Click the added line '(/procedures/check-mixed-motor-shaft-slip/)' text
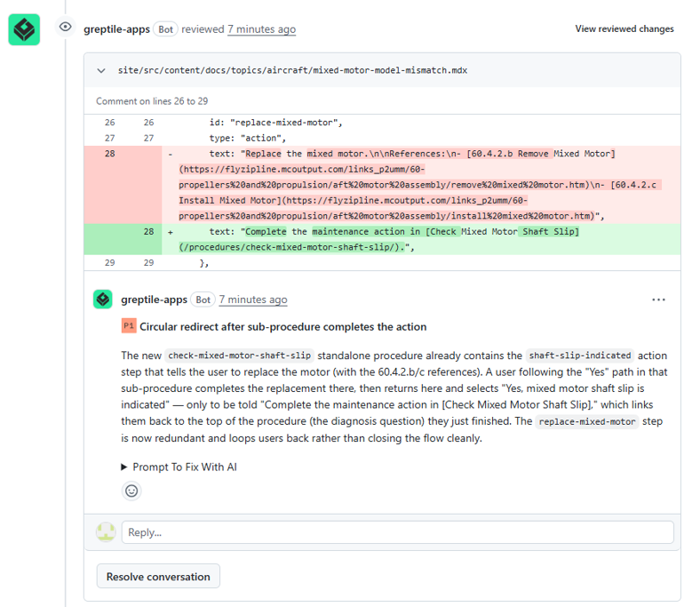Screen dimensions: 700x607 pyautogui.click(x=291, y=247)
